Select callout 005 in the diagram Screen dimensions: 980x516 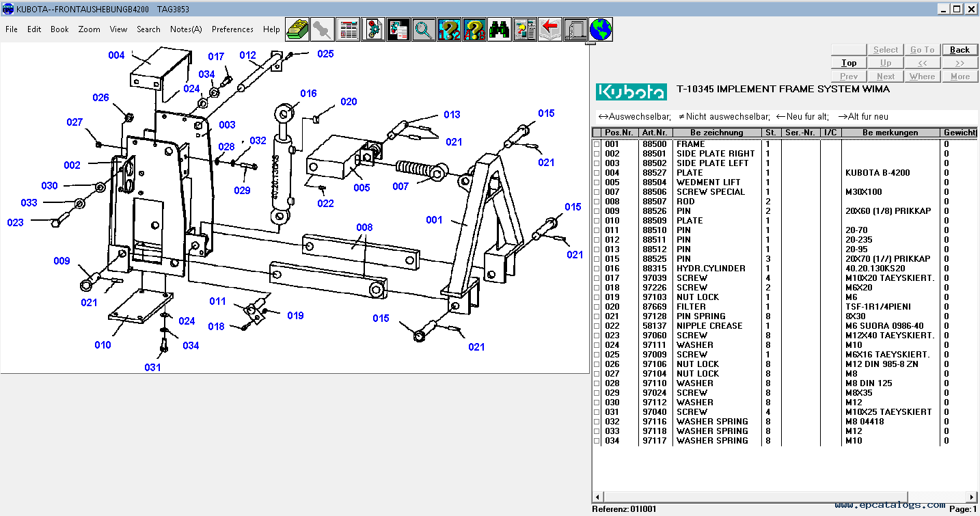point(362,188)
